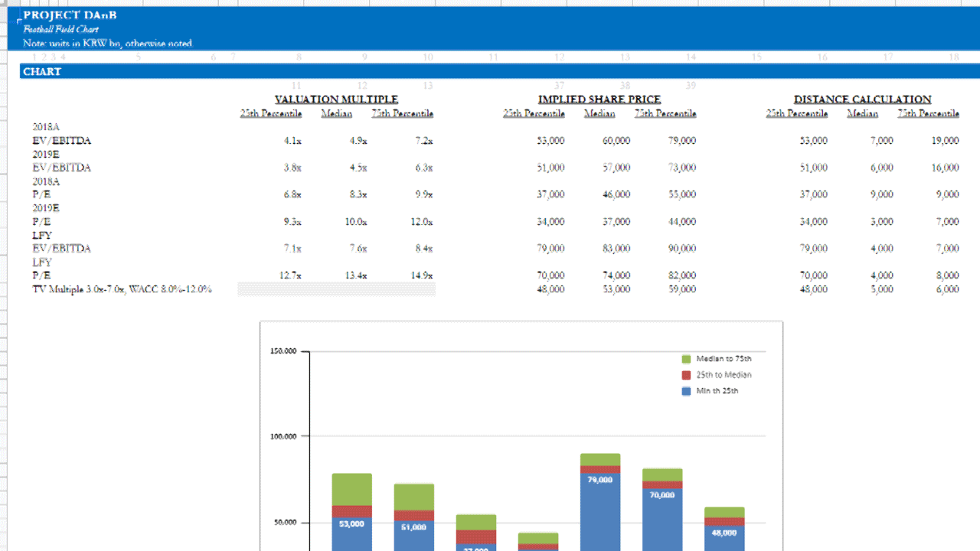
Task: Click the 75th Percentile header under IMPLIED SHARE PRICE
Action: 665,114
